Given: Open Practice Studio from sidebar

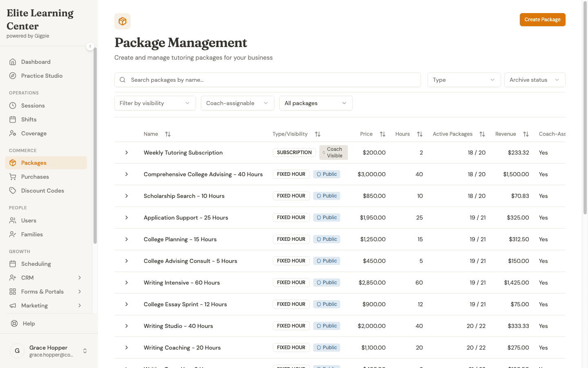Looking at the screenshot, I should tap(46, 76).
